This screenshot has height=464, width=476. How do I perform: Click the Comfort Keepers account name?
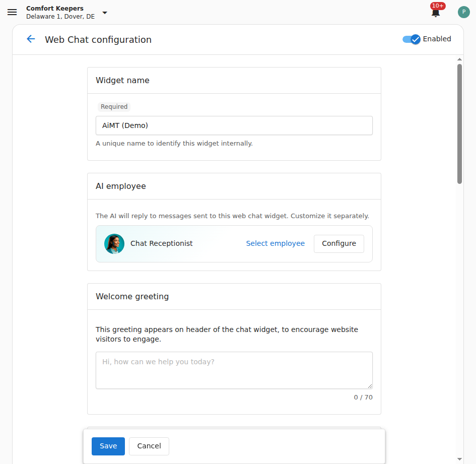point(54,8)
